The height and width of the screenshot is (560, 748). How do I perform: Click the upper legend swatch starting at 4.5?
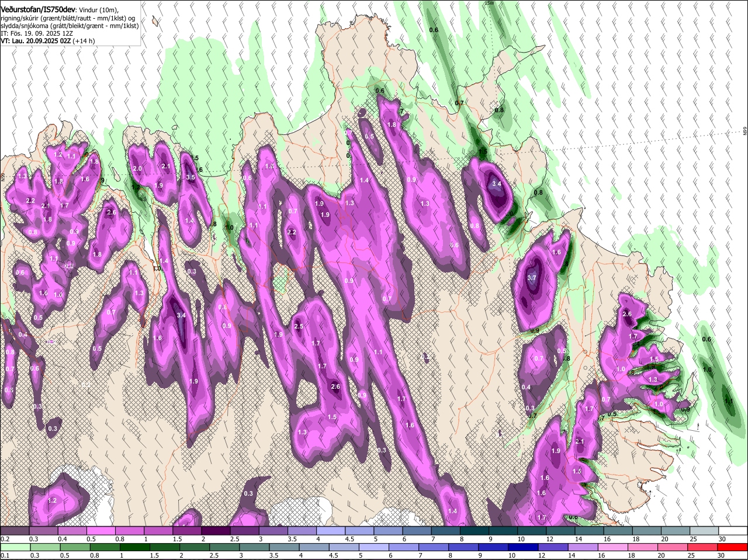click(x=358, y=531)
